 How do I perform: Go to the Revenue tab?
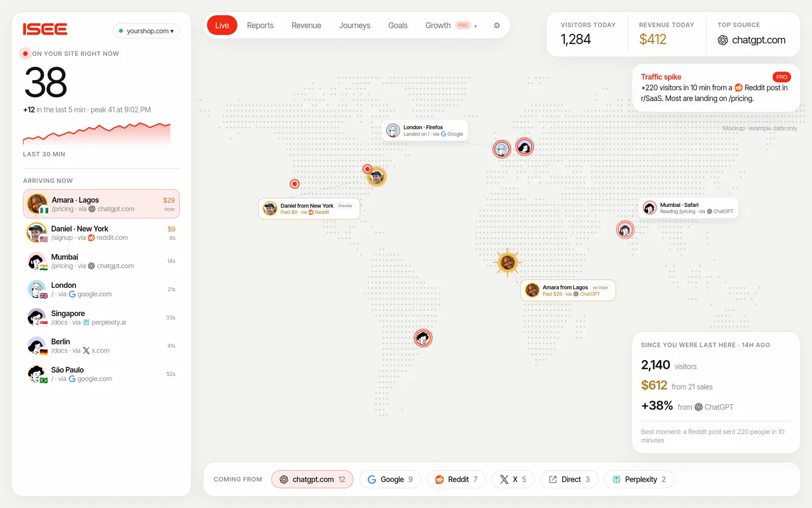[x=306, y=25]
